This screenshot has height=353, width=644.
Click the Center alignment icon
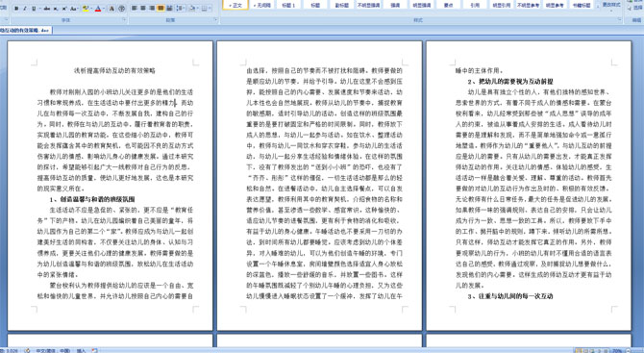coord(143,9)
